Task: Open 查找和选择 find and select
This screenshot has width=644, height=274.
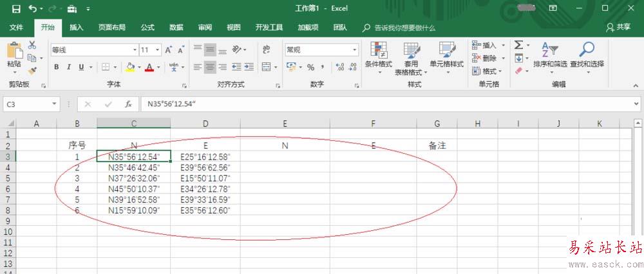Action: tap(587, 57)
